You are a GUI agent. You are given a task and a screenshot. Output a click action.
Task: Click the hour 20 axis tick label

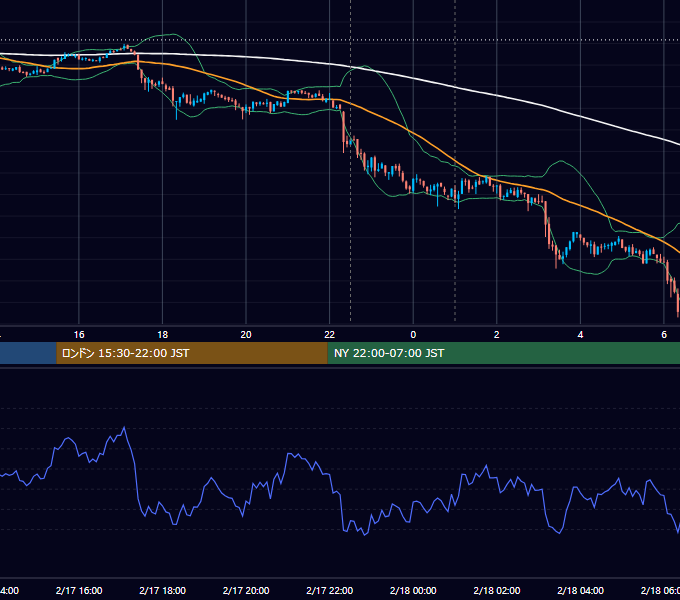point(246,335)
